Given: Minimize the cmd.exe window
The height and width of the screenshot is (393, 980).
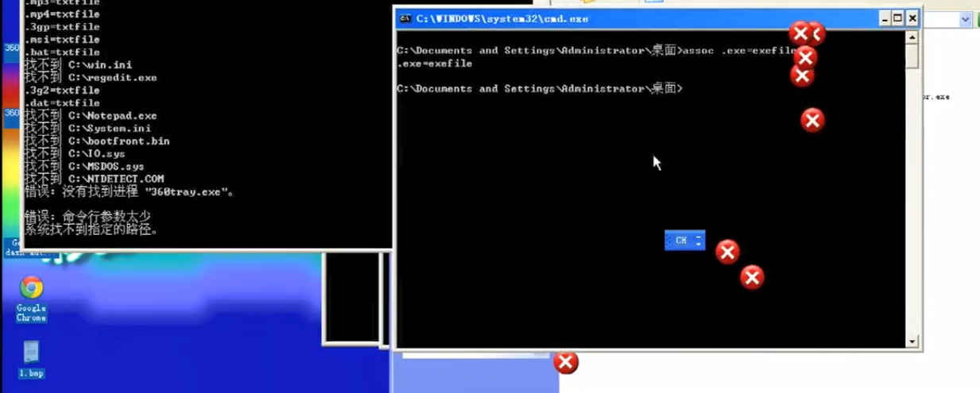Looking at the screenshot, I should [x=884, y=18].
